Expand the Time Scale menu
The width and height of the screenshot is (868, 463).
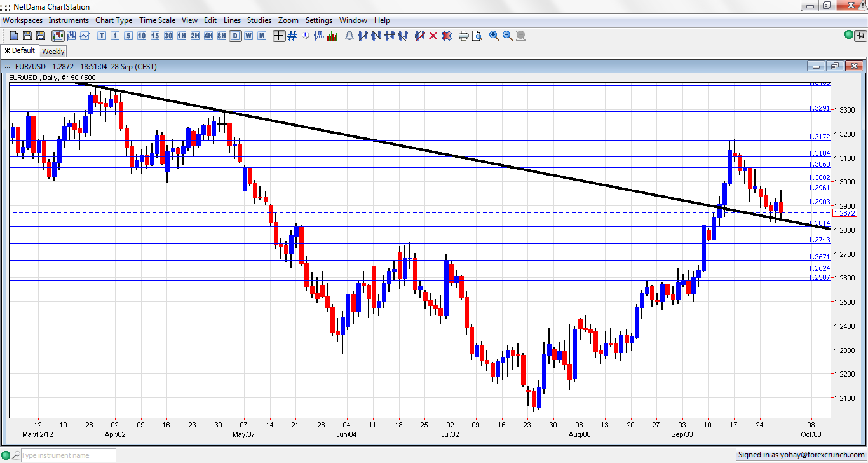[157, 20]
